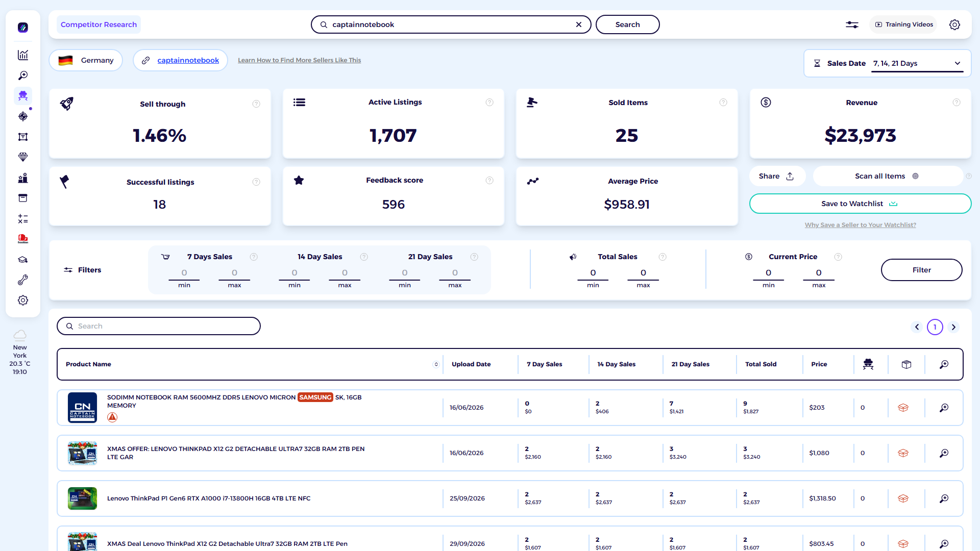Open the analytics chart icon in sidebar
Screen dimensions: 980x551
[x=23, y=55]
